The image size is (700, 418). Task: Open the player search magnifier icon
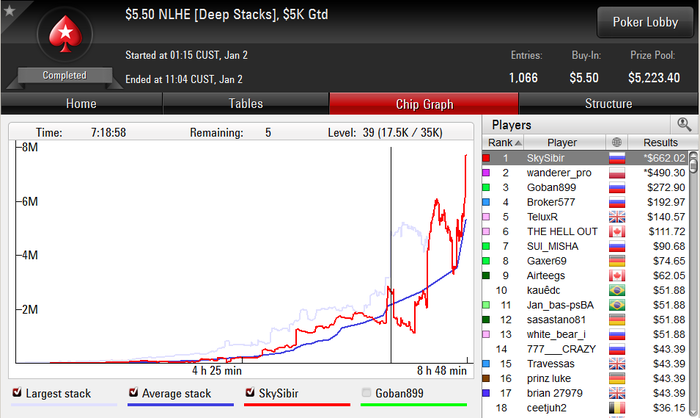tap(684, 124)
